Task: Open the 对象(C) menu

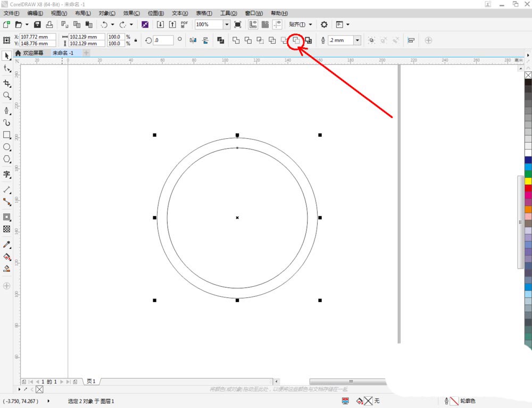Action: point(107,13)
